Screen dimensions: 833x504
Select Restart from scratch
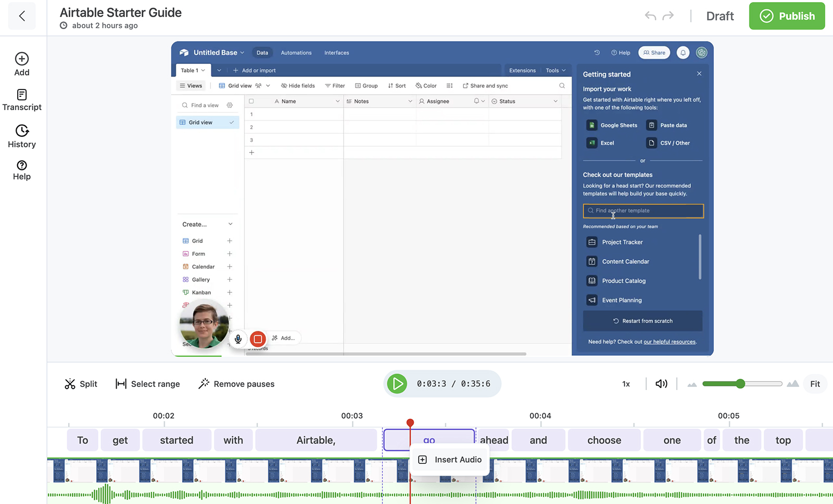[642, 321]
